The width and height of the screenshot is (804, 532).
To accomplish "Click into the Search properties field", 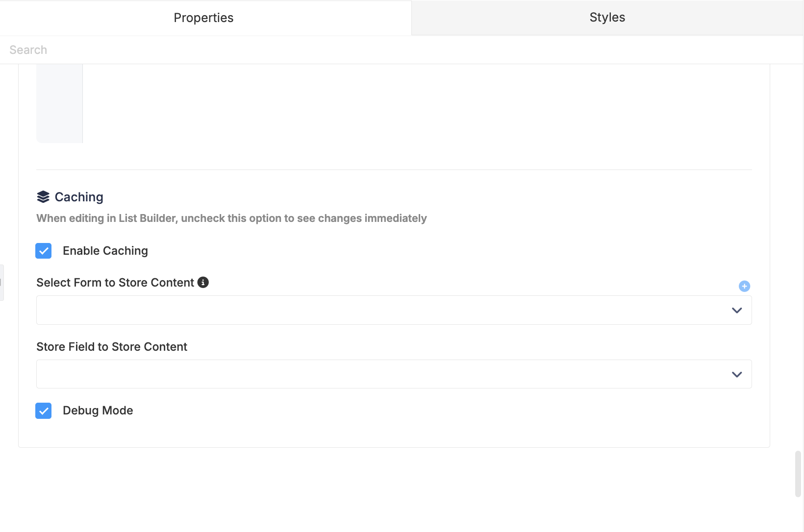I will tap(402, 50).
